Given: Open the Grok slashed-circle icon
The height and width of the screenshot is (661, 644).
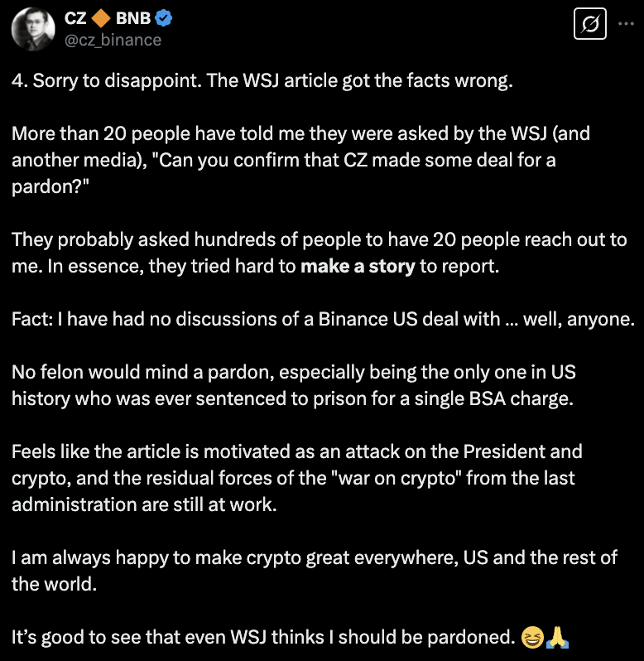Looking at the screenshot, I should pos(590,25).
